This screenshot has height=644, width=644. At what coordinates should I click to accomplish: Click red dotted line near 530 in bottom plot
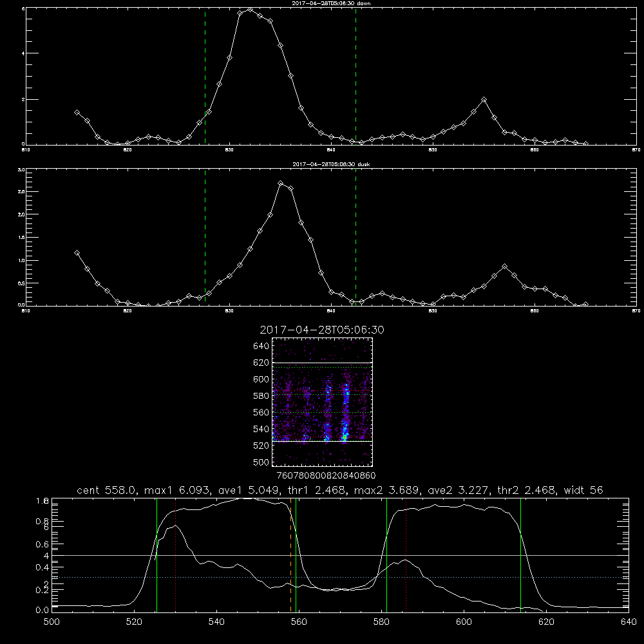176,555
